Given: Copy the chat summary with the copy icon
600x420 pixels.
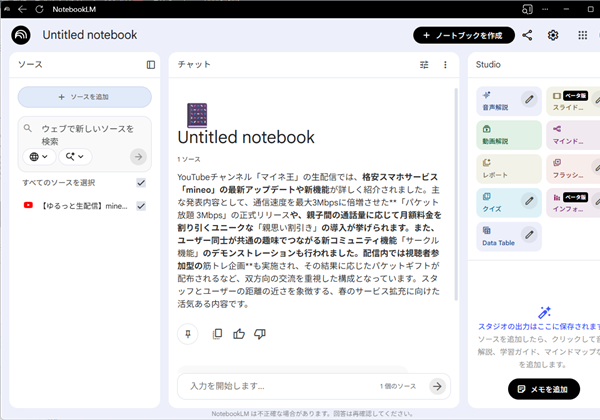Looking at the screenshot, I should 217,333.
